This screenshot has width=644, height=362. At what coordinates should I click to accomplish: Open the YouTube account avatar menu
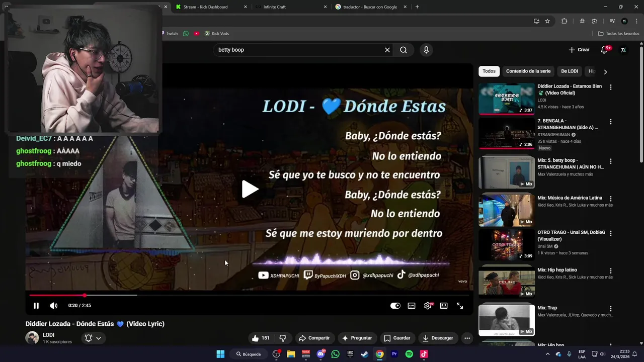[623, 50]
